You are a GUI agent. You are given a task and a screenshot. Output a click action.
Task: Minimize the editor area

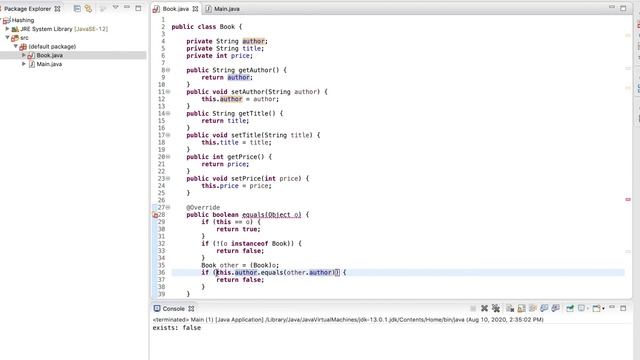click(x=611, y=7)
